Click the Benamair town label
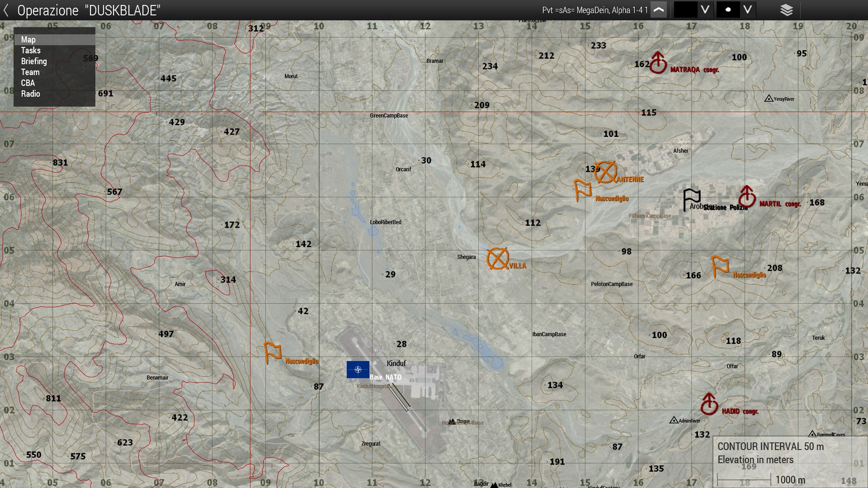 coord(157,378)
